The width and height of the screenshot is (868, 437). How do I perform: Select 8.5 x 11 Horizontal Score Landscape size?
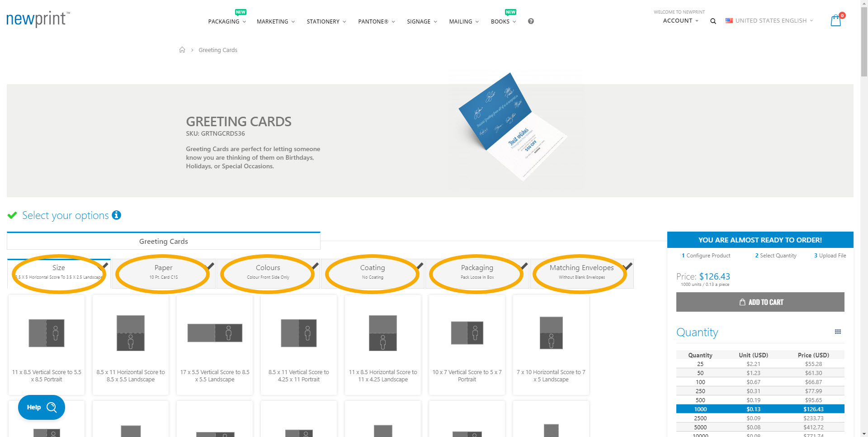[131, 345]
